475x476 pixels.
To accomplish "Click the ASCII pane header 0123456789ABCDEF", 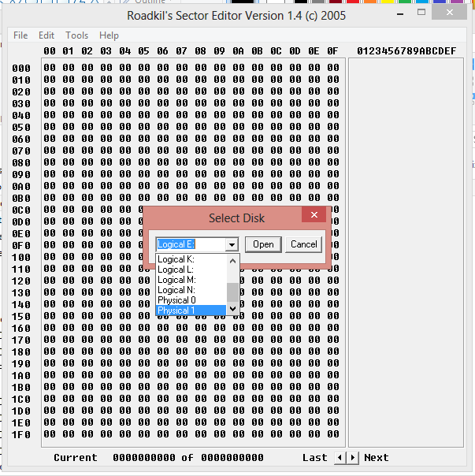I will [406, 51].
